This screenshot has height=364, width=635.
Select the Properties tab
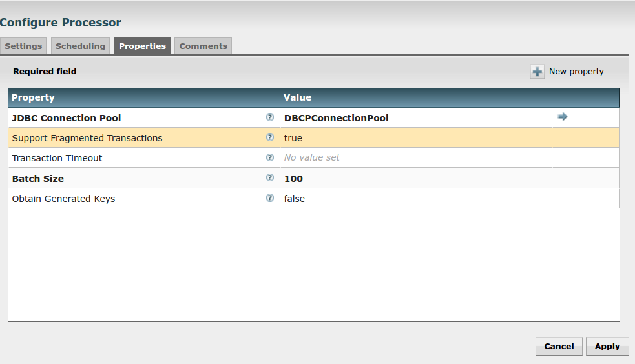point(142,46)
